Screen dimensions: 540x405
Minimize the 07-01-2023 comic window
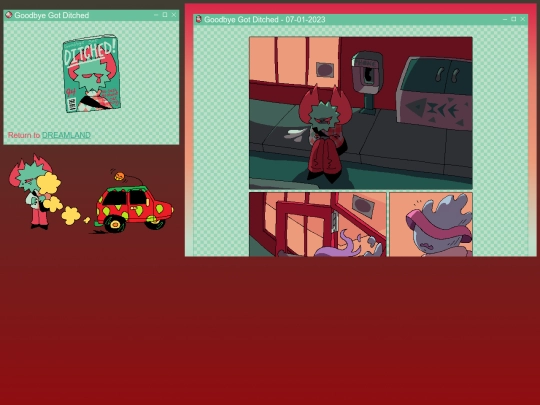[x=505, y=19]
